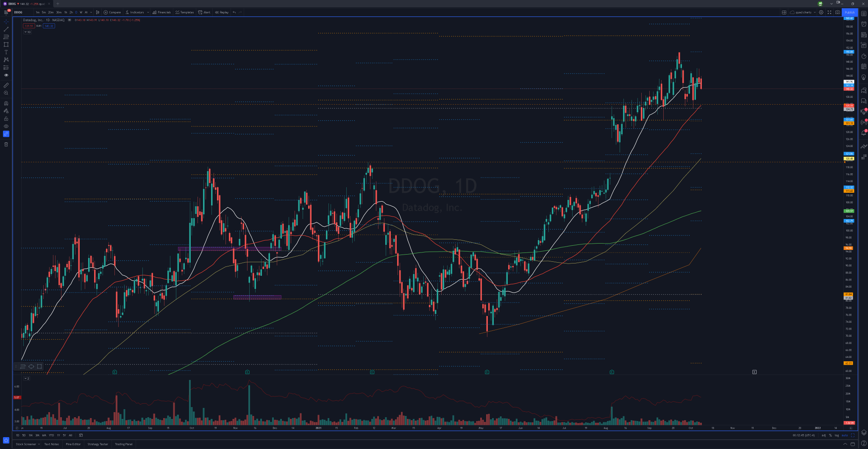Open the Compare symbol dialog

(x=112, y=12)
